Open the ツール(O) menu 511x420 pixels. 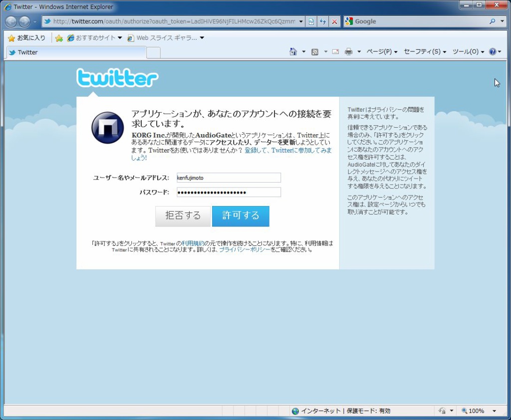pos(468,52)
